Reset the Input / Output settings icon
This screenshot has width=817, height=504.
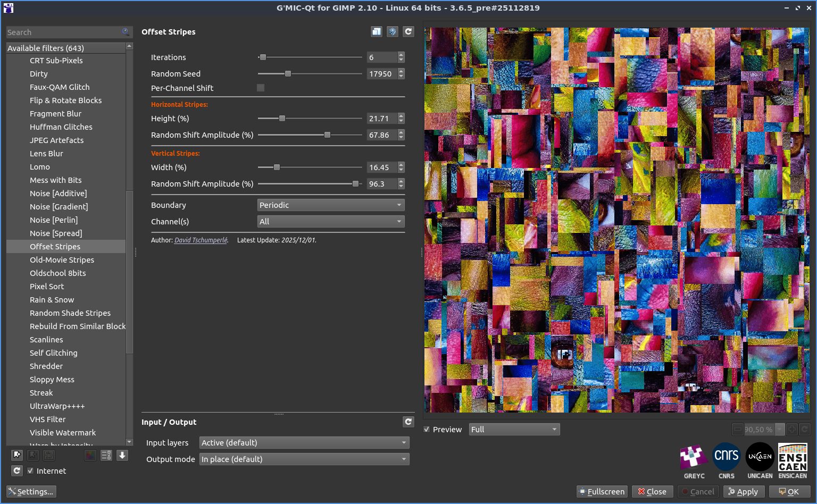(x=408, y=422)
